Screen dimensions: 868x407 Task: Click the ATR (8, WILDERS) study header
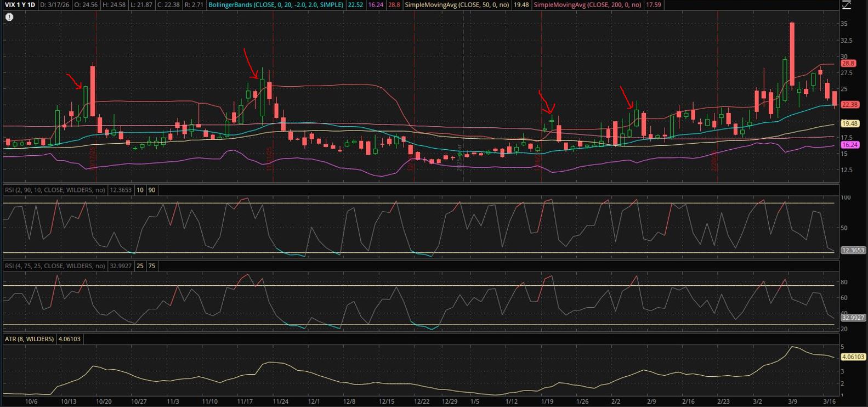click(30, 339)
